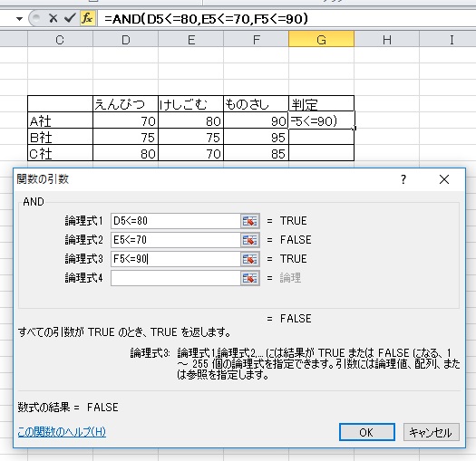Confirm formula entry with checkmark icon
The image size is (476, 461).
coord(70,18)
